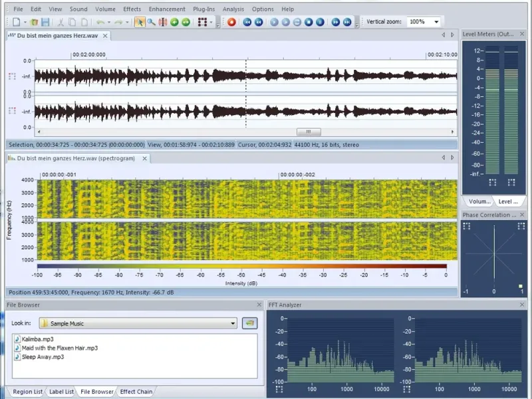The width and height of the screenshot is (532, 399).
Task: Select Kalimba.mp3 in the file list
Action: click(37, 339)
